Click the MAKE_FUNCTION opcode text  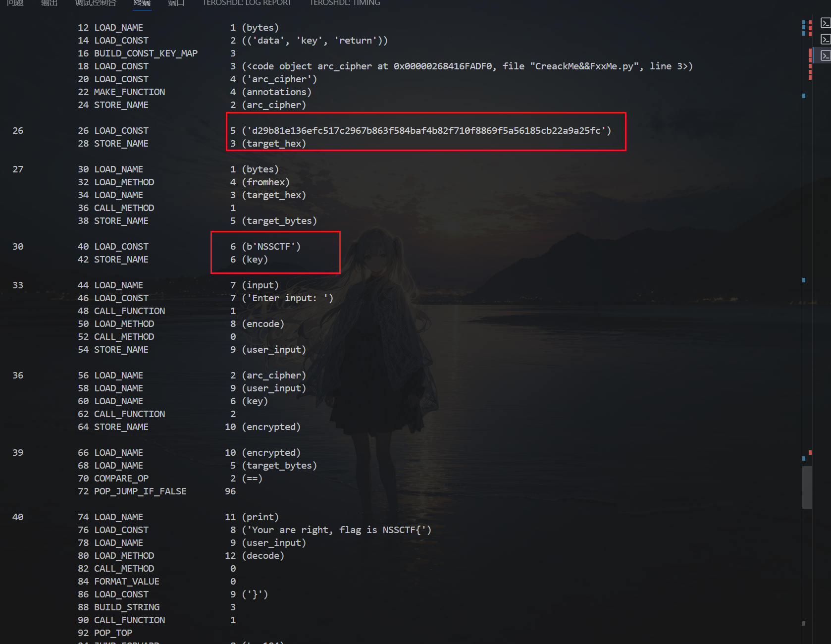pyautogui.click(x=130, y=92)
